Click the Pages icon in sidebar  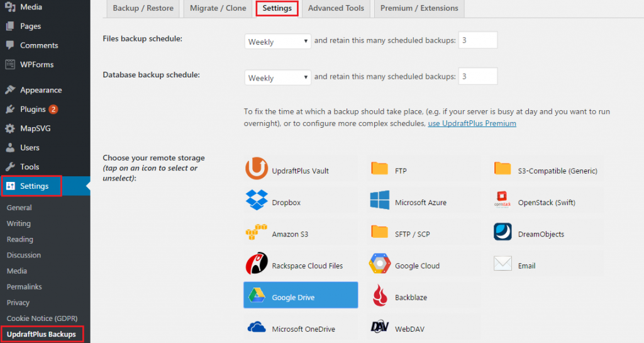click(10, 26)
